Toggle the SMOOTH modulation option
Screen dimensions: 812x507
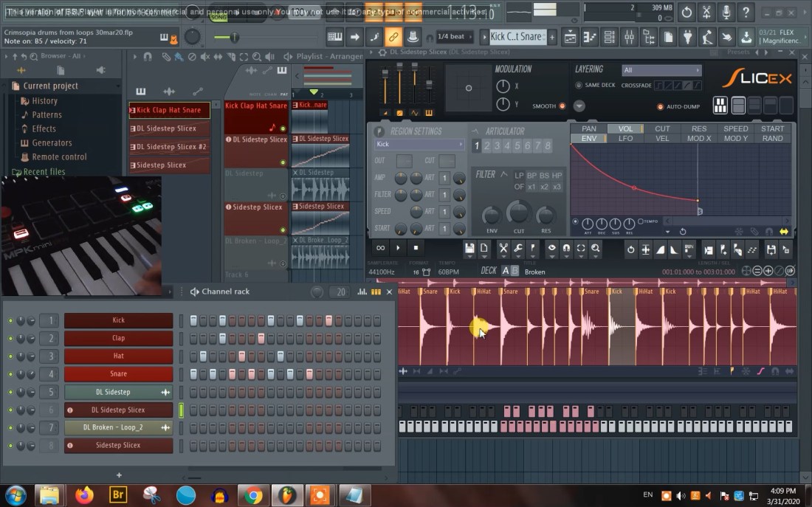click(562, 106)
